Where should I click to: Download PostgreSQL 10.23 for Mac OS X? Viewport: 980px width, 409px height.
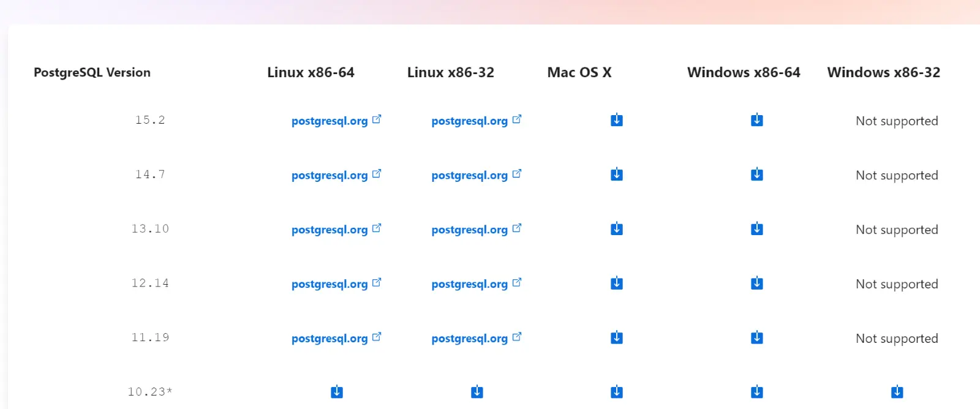pyautogui.click(x=617, y=392)
